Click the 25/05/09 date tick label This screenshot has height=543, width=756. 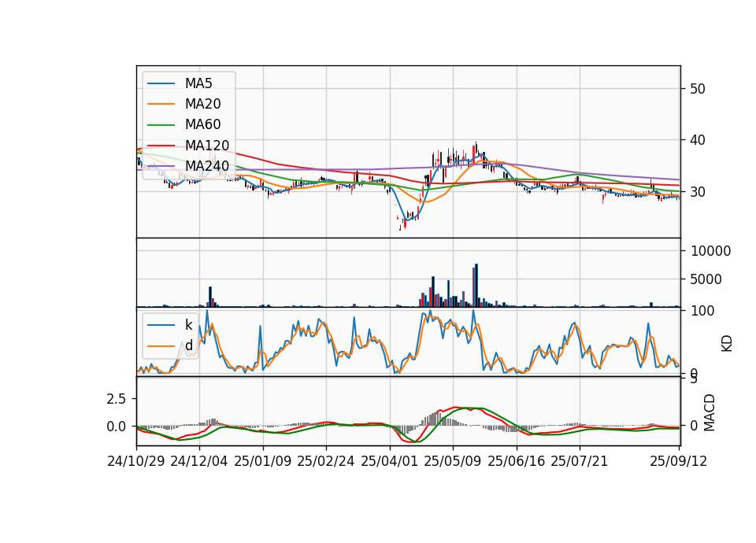tap(452, 462)
